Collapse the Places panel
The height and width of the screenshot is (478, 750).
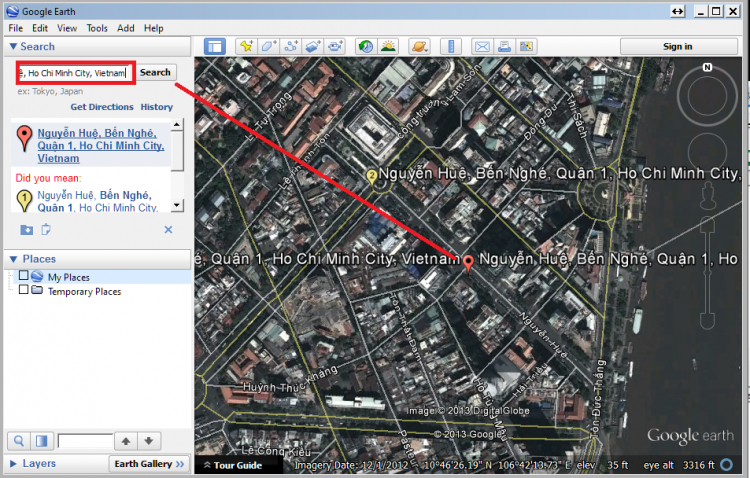(14, 259)
